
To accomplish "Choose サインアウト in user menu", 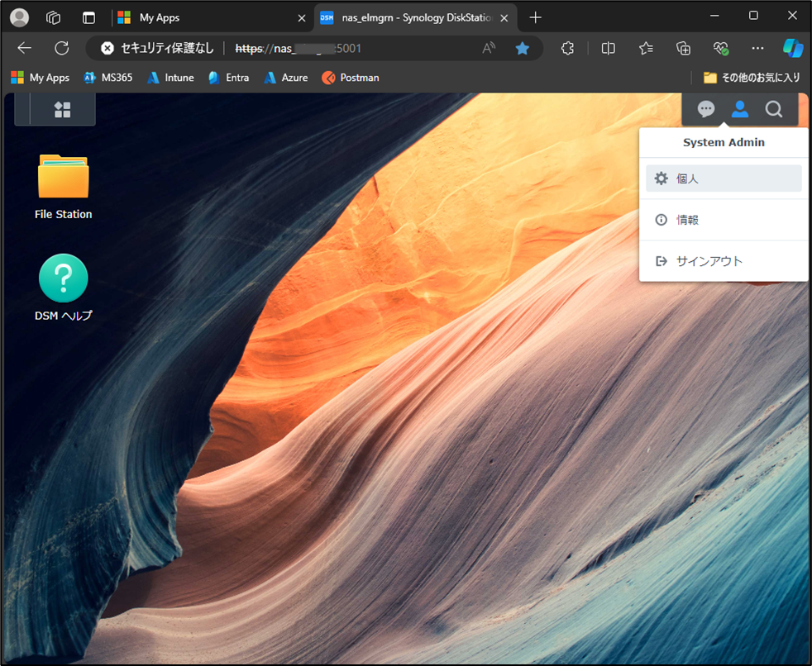I will tap(724, 261).
